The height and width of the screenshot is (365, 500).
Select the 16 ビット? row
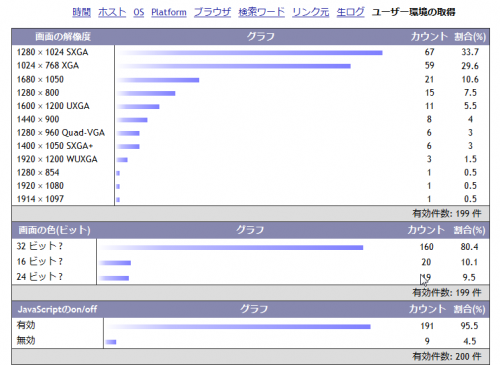(250, 262)
